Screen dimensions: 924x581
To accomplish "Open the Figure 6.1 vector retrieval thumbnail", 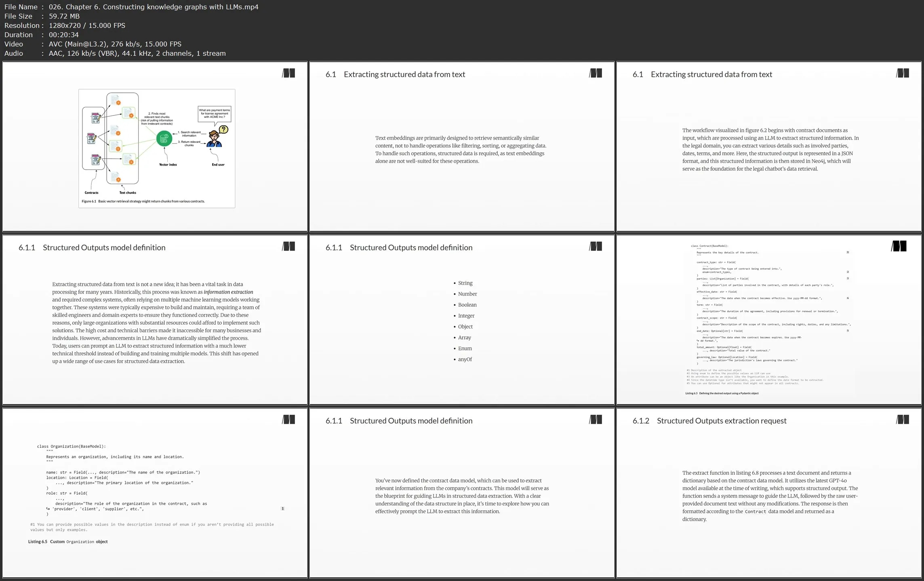I will (155, 146).
